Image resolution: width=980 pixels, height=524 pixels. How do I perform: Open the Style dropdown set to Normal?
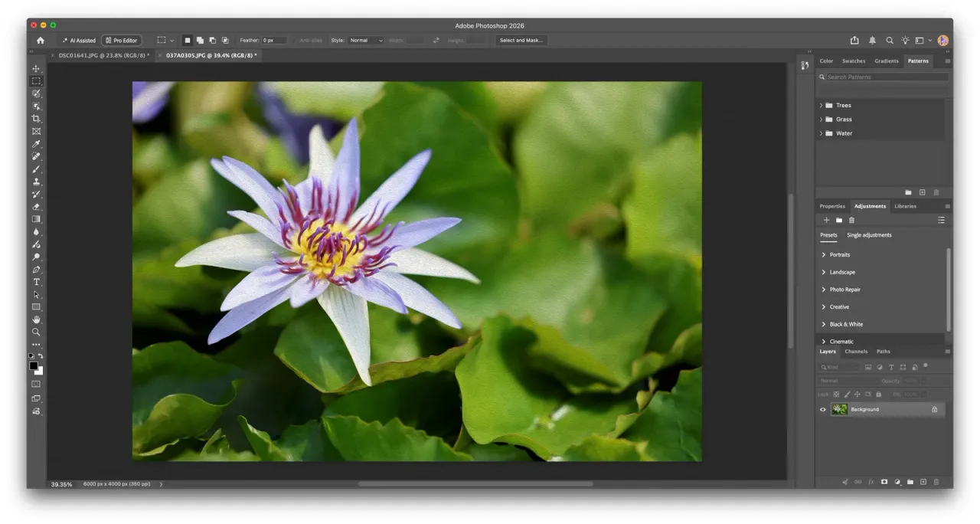point(366,41)
